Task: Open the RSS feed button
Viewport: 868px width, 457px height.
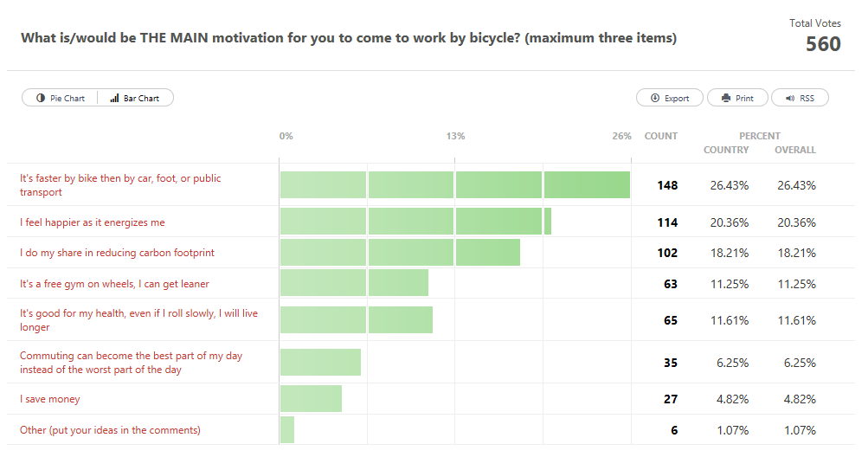Action: [800, 99]
